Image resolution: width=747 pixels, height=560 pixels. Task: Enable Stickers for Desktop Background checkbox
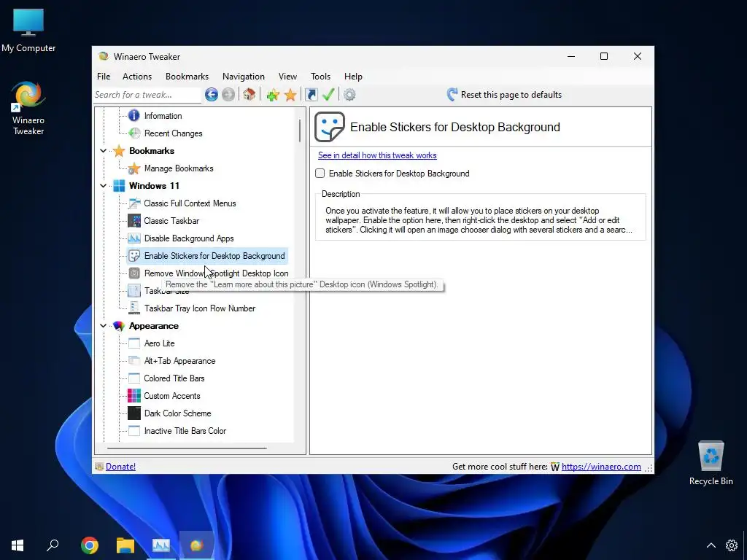[x=320, y=174]
